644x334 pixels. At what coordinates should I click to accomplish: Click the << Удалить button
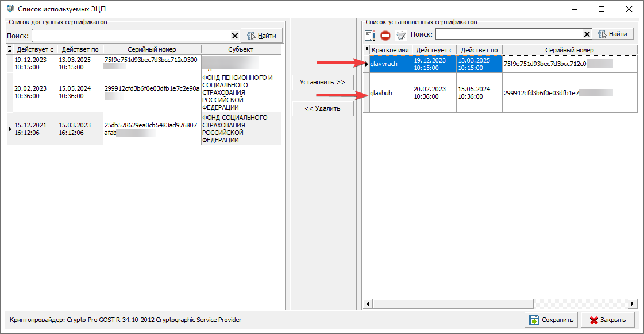click(x=322, y=108)
